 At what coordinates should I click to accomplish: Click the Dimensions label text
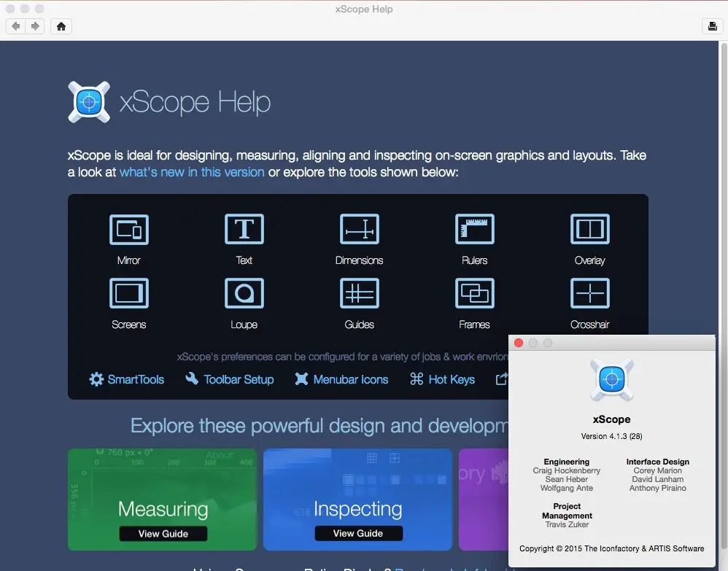click(360, 260)
